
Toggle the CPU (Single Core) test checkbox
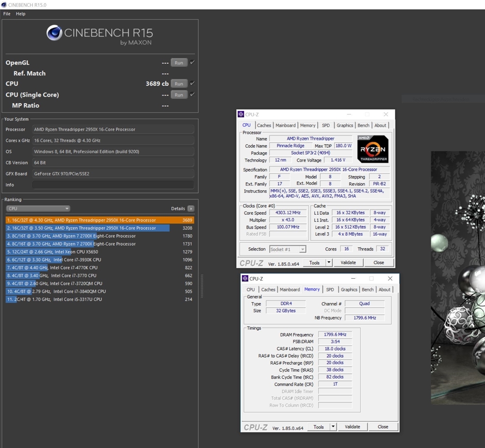[x=193, y=94]
